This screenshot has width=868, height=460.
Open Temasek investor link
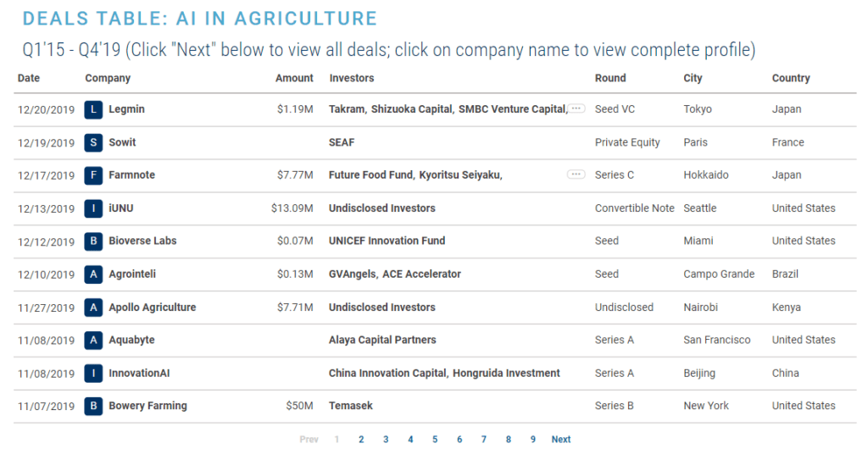point(351,406)
